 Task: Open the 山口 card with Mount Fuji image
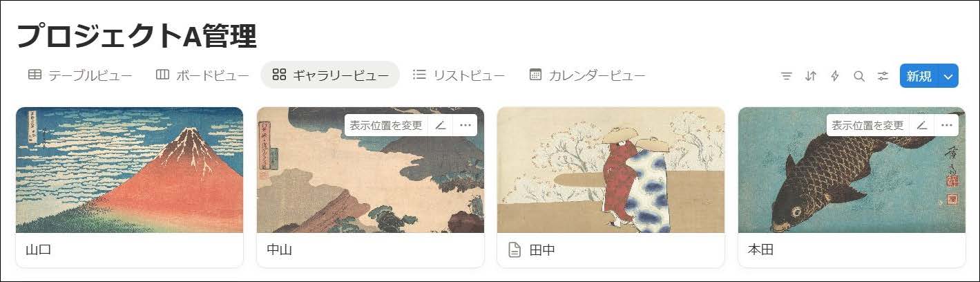pyautogui.click(x=129, y=187)
